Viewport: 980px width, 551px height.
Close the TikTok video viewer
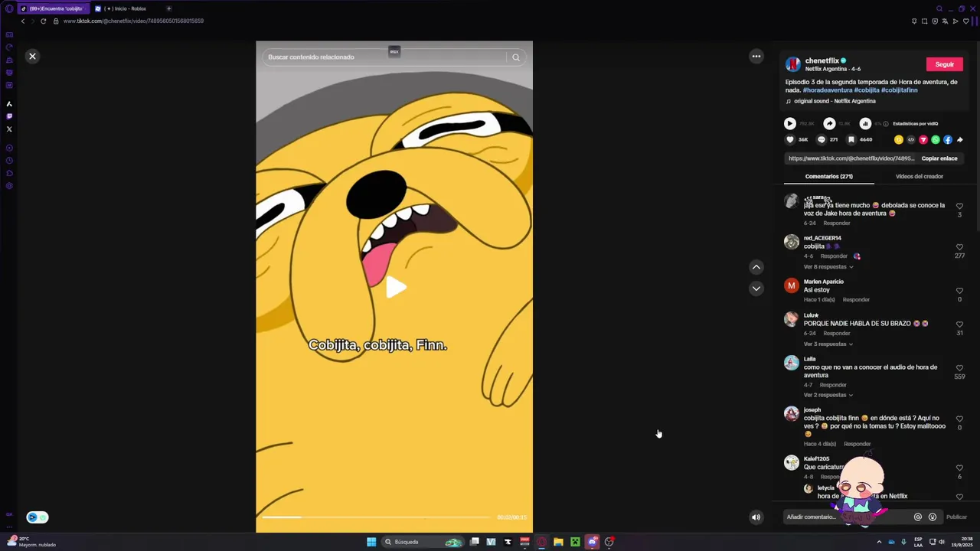pyautogui.click(x=32, y=56)
